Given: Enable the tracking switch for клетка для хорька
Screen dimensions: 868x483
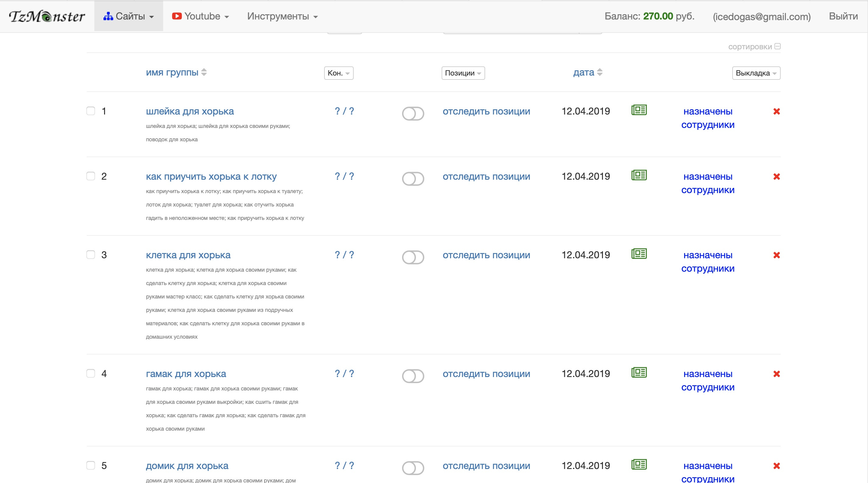Looking at the screenshot, I should pos(413,258).
